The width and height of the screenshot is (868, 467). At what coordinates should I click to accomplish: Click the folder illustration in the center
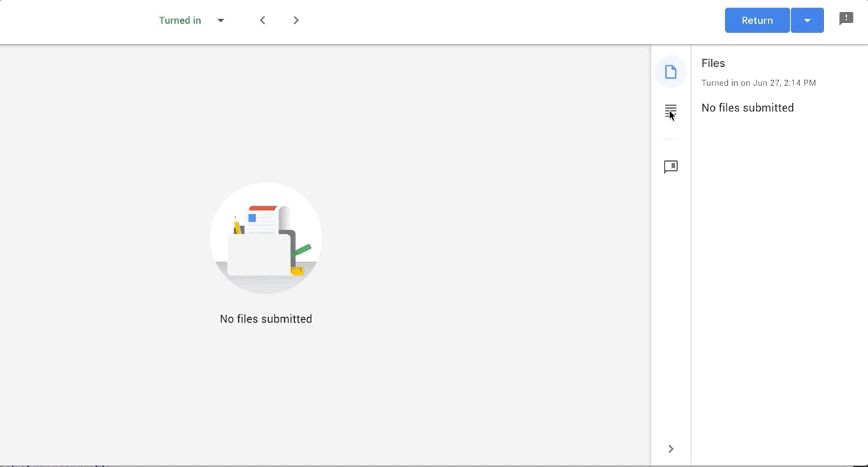[266, 238]
